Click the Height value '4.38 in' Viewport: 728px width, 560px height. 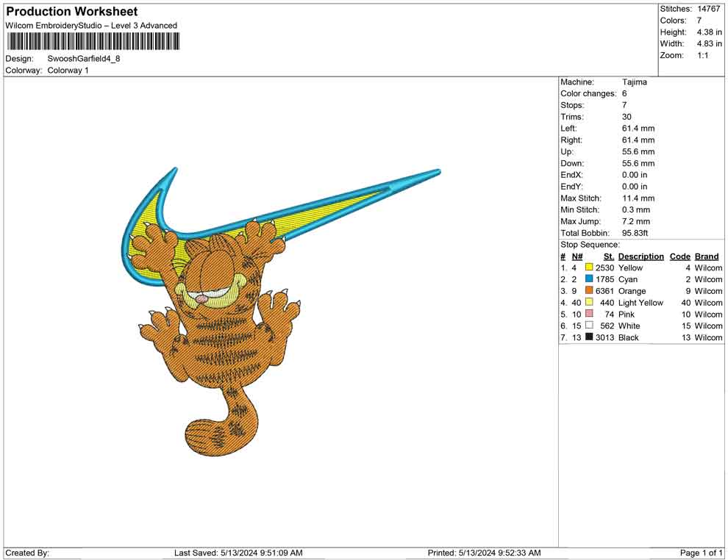coord(709,32)
